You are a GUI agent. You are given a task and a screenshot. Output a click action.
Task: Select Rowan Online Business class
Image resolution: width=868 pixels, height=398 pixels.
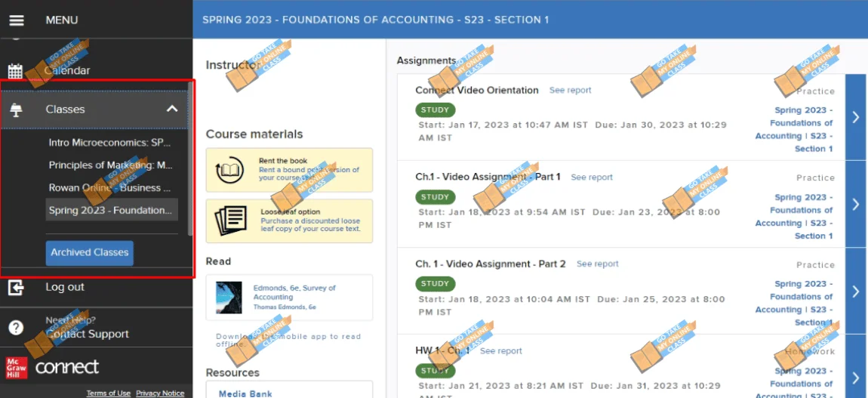coord(110,188)
